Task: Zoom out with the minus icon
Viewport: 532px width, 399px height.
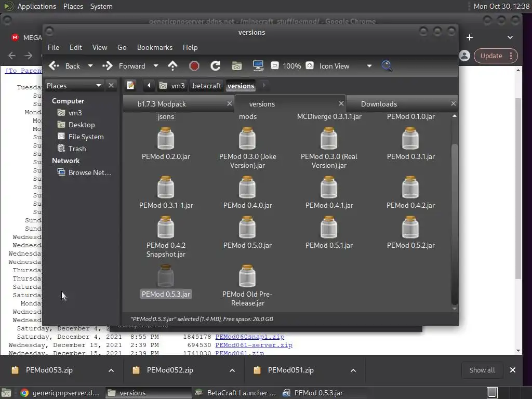Action: [275, 65]
